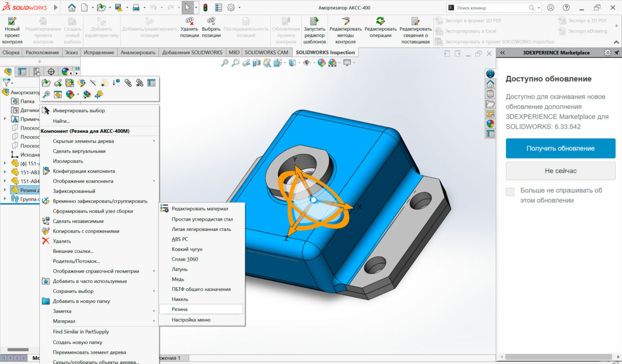Open the File Properties list icon
Image resolution: width=622 pixels, height=364 pixels.
(218, 8)
